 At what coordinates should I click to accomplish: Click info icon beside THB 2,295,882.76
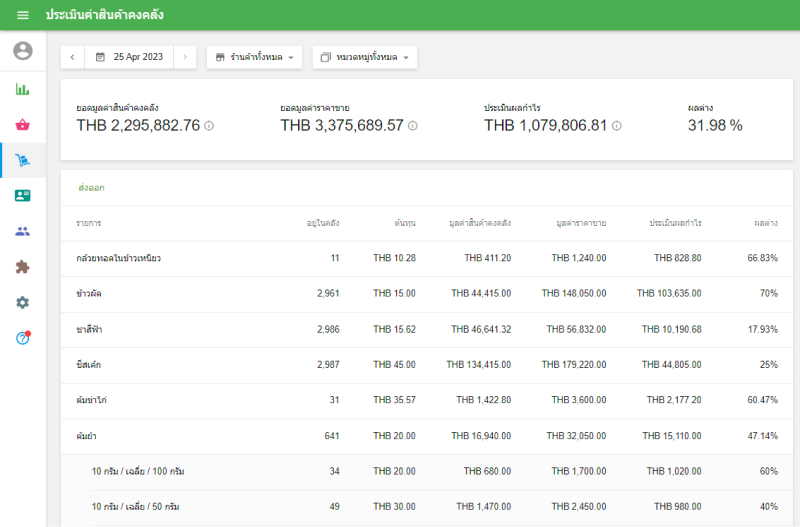tap(209, 126)
